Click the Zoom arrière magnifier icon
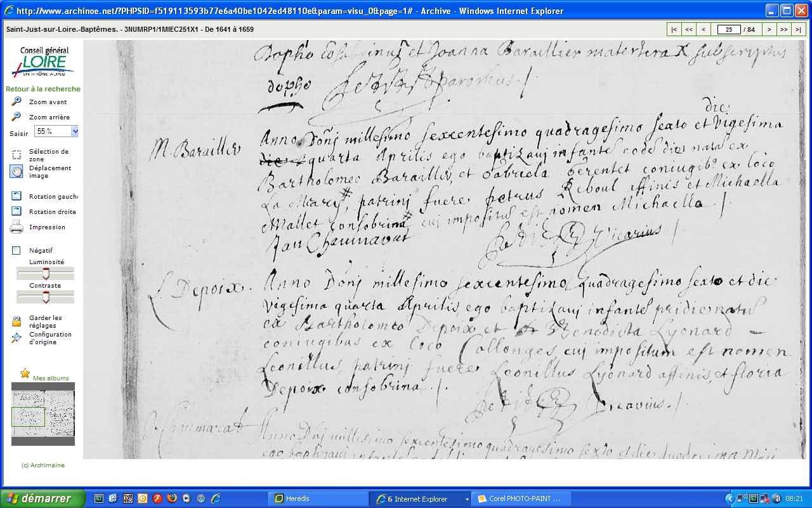 click(16, 117)
